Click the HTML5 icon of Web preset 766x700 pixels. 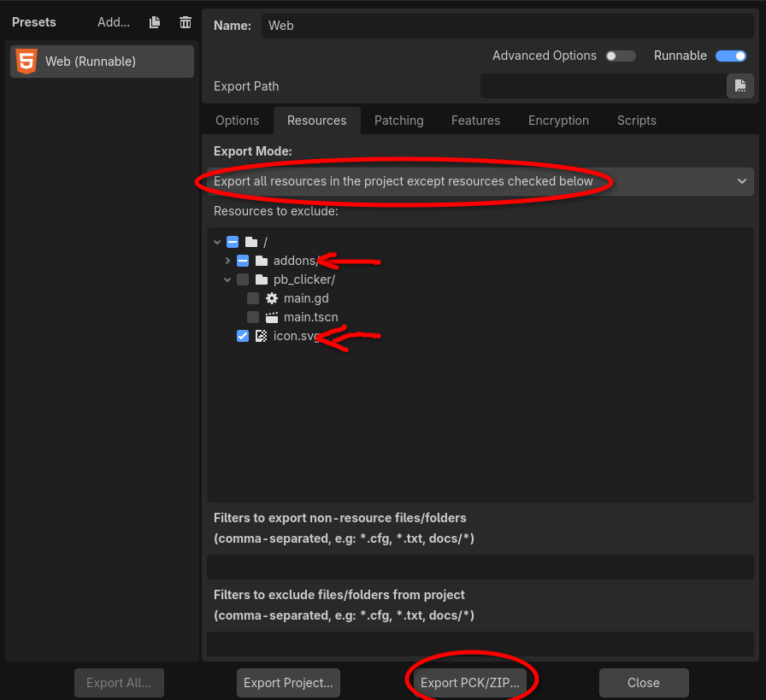tap(27, 62)
